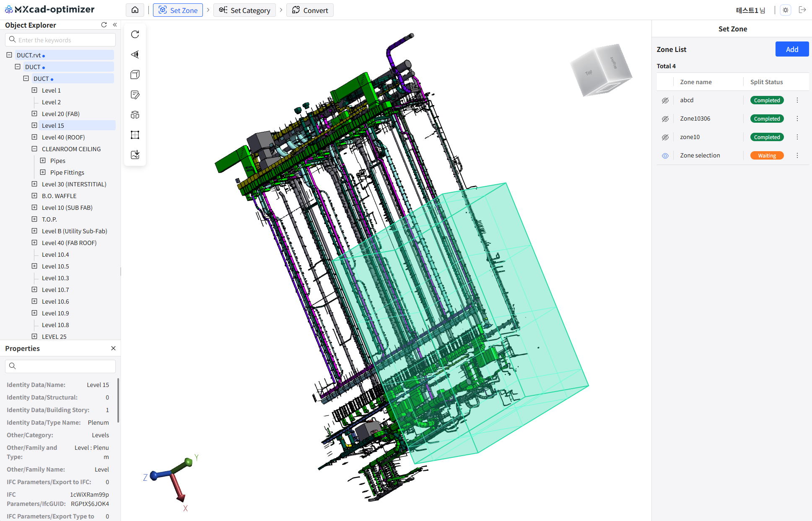Click the export image download icon

point(135,155)
